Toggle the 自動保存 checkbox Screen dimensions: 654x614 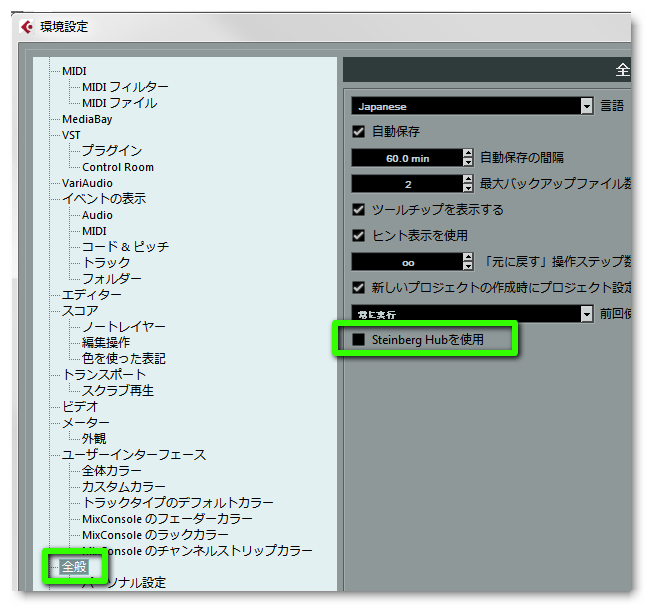coord(359,132)
